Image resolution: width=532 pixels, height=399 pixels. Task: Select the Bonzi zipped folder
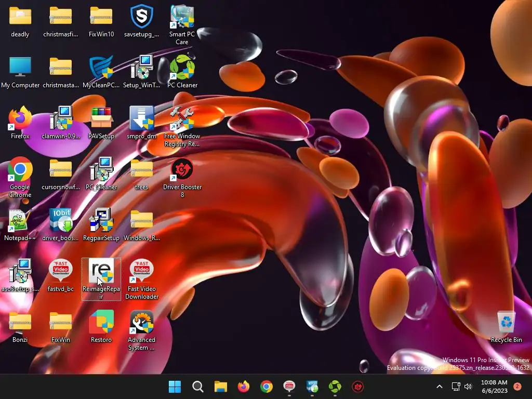pos(20,327)
